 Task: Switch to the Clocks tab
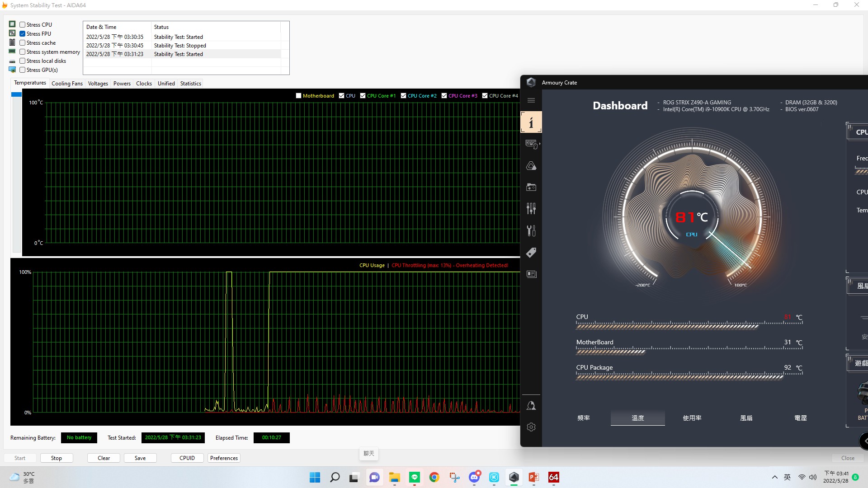(x=144, y=84)
